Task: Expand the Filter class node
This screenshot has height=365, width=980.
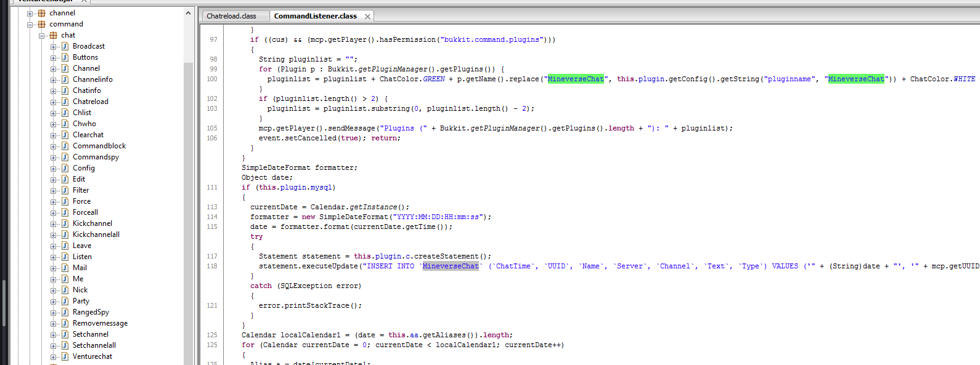Action: 53,191
